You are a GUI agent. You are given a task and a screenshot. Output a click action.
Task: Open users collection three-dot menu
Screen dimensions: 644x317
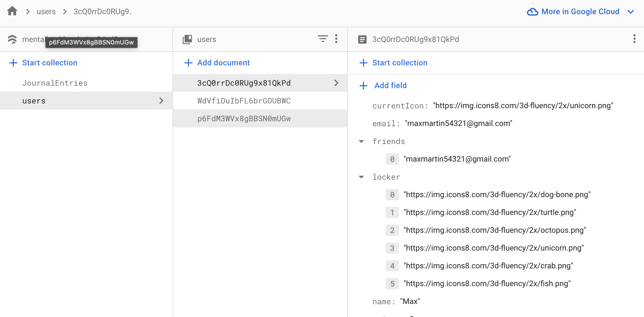(336, 39)
